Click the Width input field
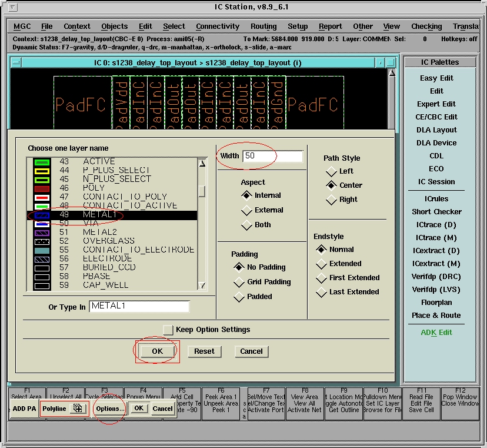This screenshot has height=448, width=487. [x=272, y=156]
